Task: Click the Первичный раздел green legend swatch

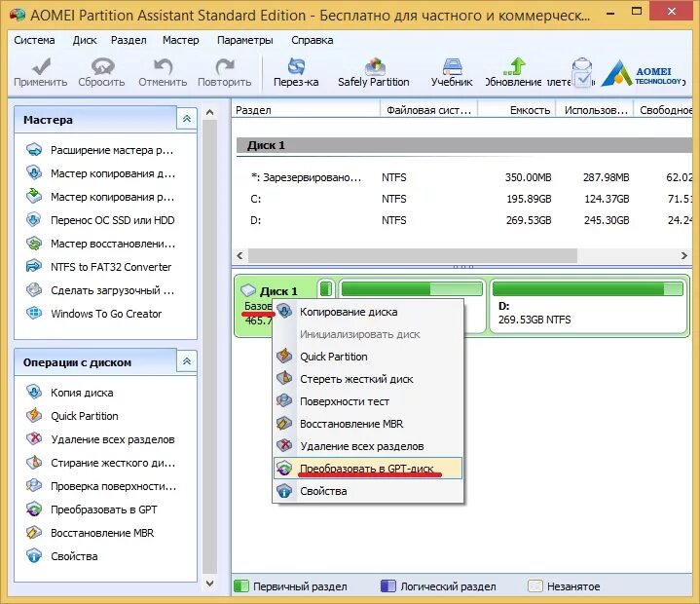Action: click(241, 586)
